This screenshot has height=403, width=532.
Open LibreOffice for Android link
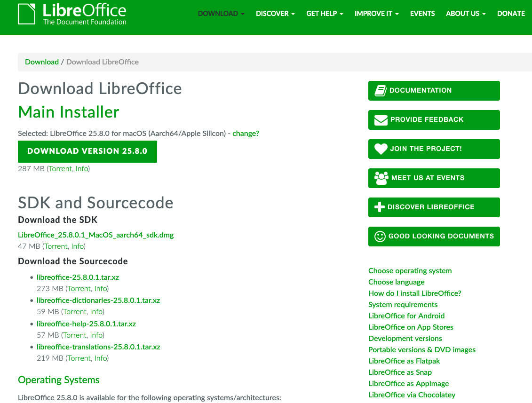(x=406, y=316)
